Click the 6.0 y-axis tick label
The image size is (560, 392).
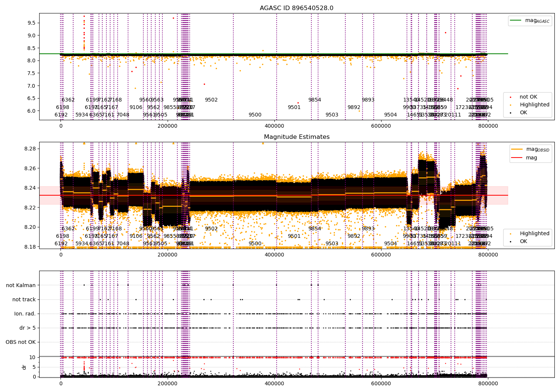[31, 111]
